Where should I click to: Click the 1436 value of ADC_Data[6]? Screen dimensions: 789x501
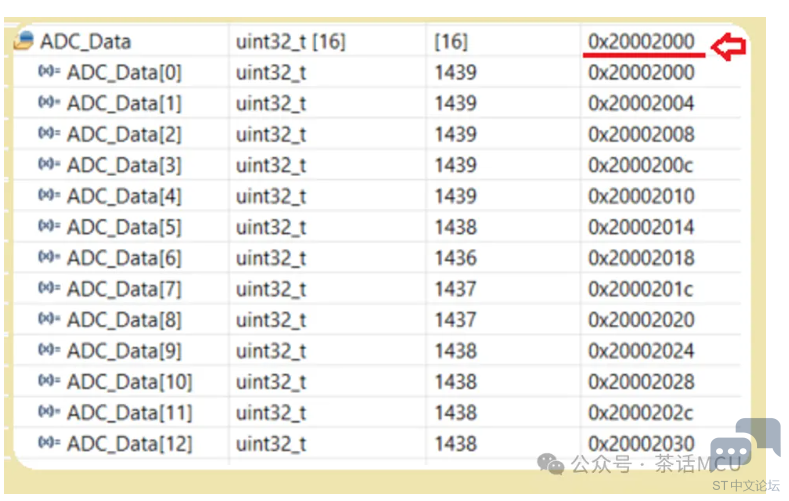tap(455, 258)
